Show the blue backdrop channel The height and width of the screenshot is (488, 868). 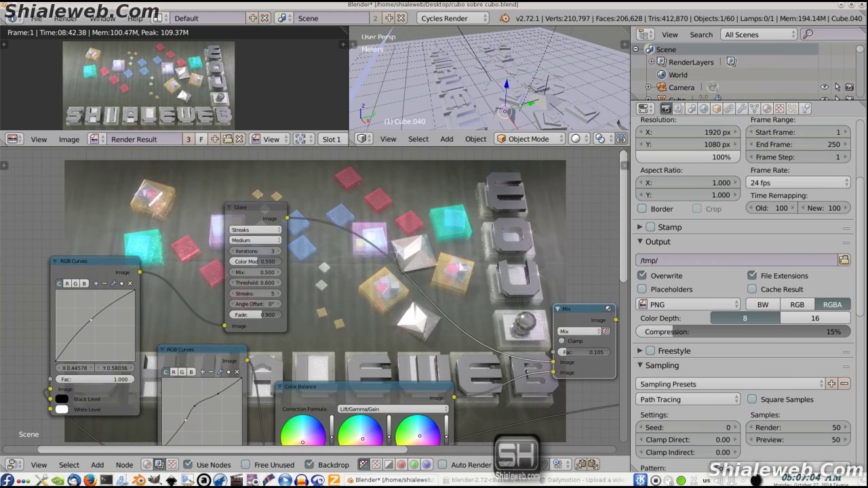(x=427, y=464)
